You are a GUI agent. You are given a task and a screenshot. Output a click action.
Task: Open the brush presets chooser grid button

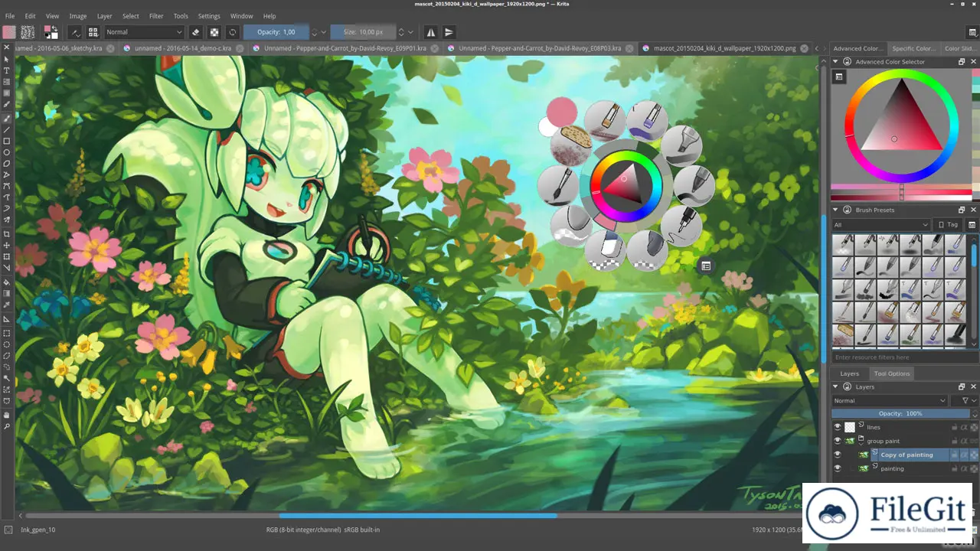coord(93,32)
